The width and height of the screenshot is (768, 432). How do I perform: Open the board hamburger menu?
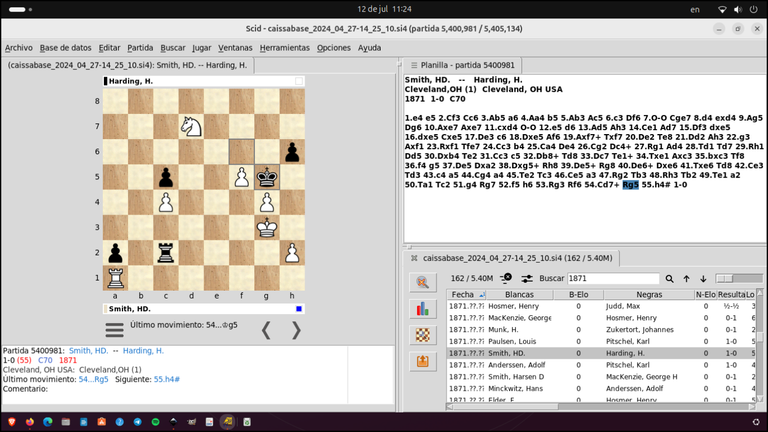click(114, 330)
